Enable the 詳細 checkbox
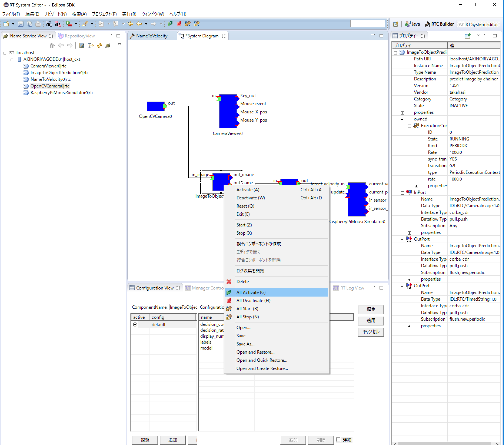This screenshot has width=504, height=445. point(338,440)
